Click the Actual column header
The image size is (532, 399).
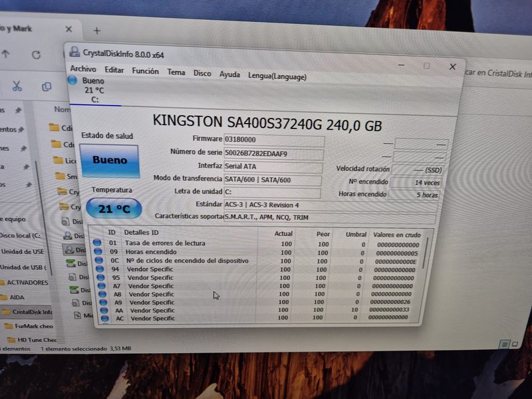283,233
